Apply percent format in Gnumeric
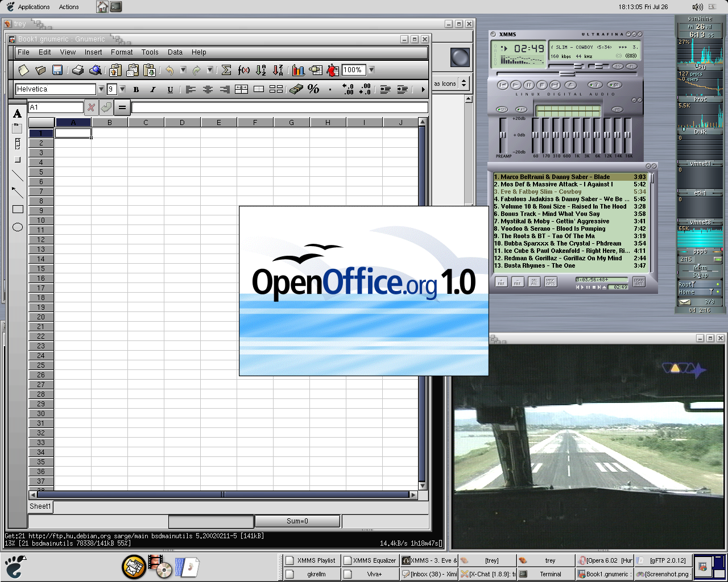Viewport: 728px width, 582px height. (313, 89)
